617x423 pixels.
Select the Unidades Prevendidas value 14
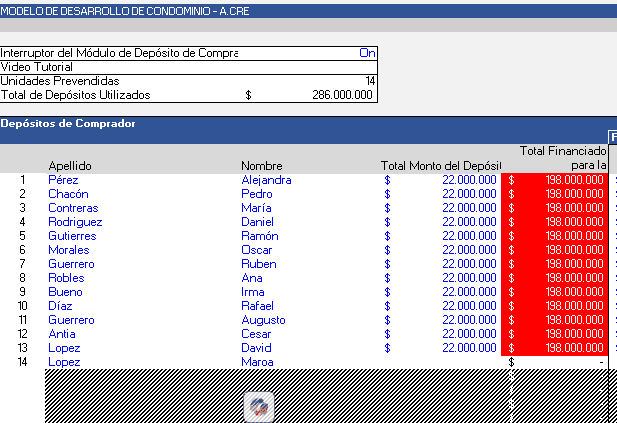pyautogui.click(x=369, y=81)
